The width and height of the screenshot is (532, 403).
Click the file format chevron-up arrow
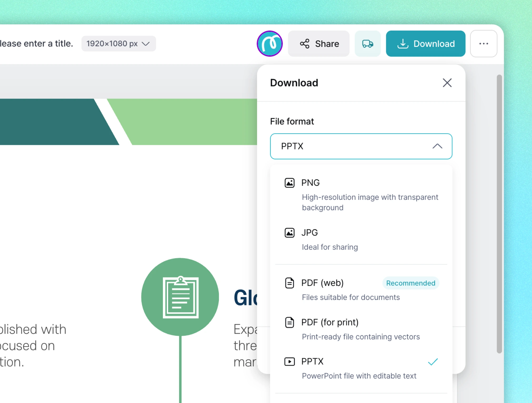437,146
